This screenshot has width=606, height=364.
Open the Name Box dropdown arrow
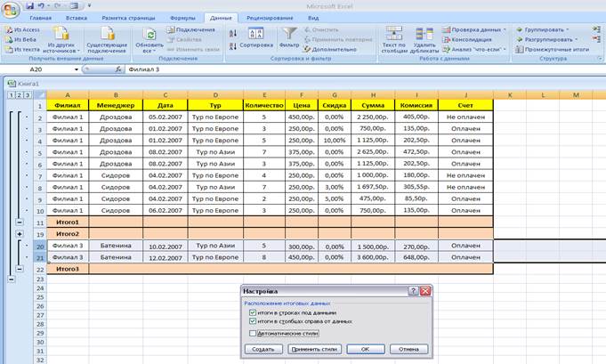77,69
